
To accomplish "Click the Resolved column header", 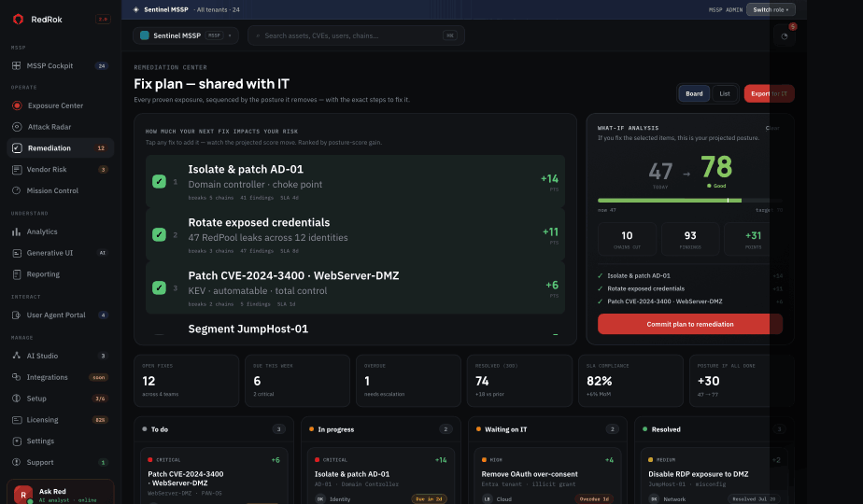I will pos(714,429).
